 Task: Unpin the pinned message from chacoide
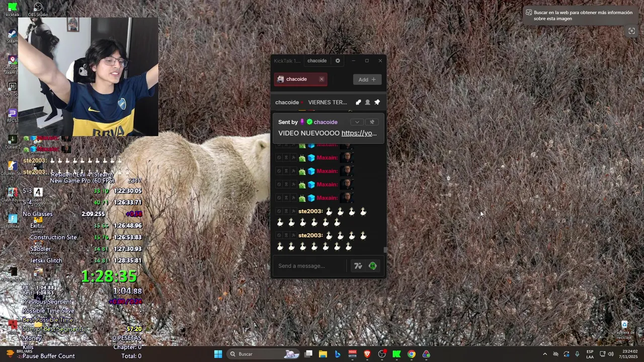[x=372, y=122]
